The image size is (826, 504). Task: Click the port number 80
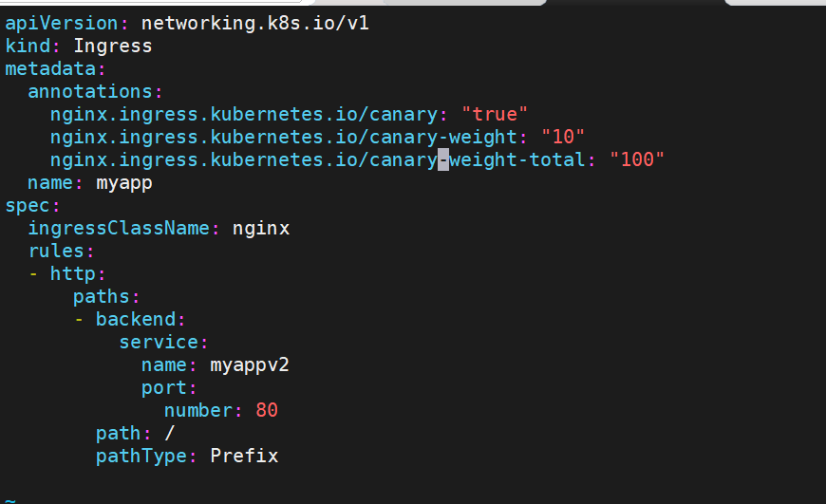[267, 410]
